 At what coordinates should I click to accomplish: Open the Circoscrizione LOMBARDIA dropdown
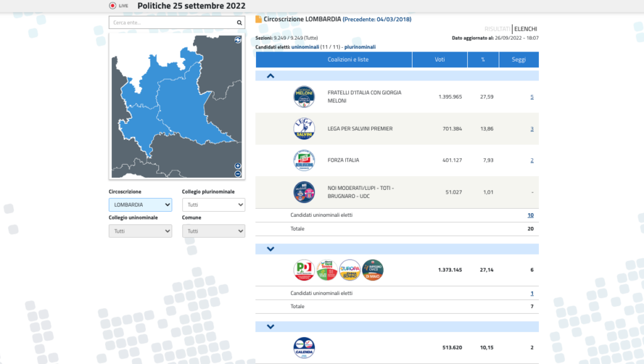point(140,205)
